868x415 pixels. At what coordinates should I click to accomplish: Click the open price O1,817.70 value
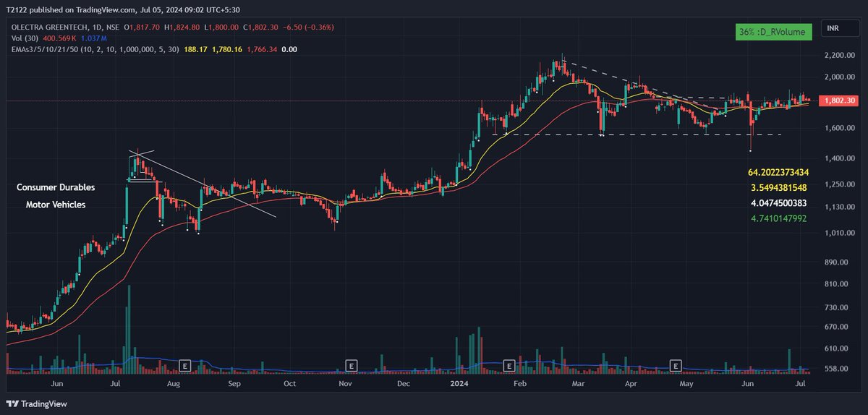pyautogui.click(x=143, y=28)
